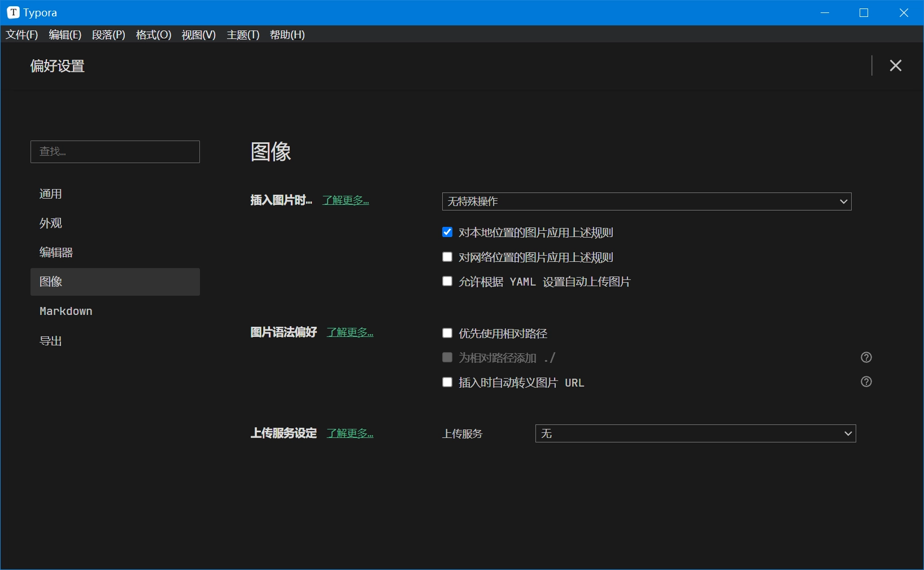The height and width of the screenshot is (570, 924).
Task: Select 图像 in the preferences sidebar
Action: (x=115, y=282)
